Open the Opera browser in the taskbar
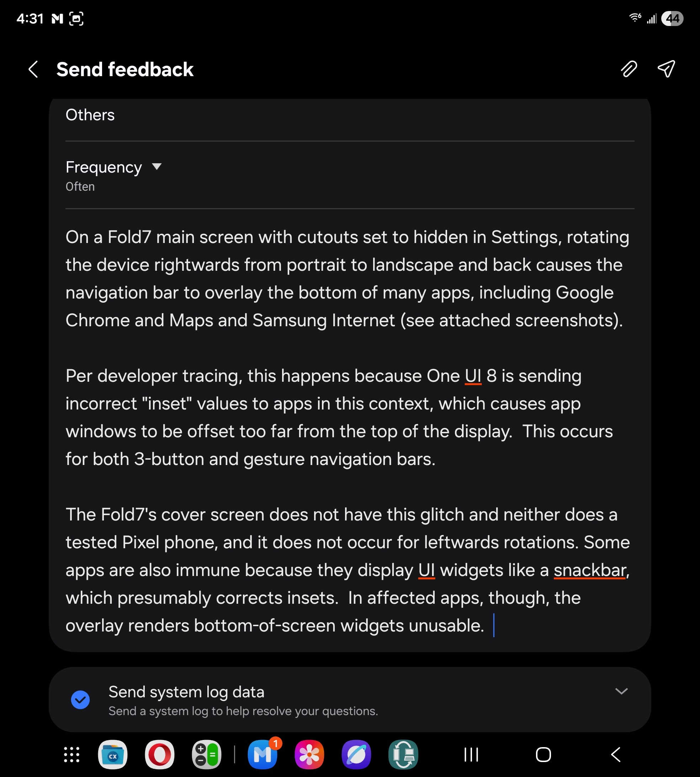700x777 pixels. [x=160, y=755]
